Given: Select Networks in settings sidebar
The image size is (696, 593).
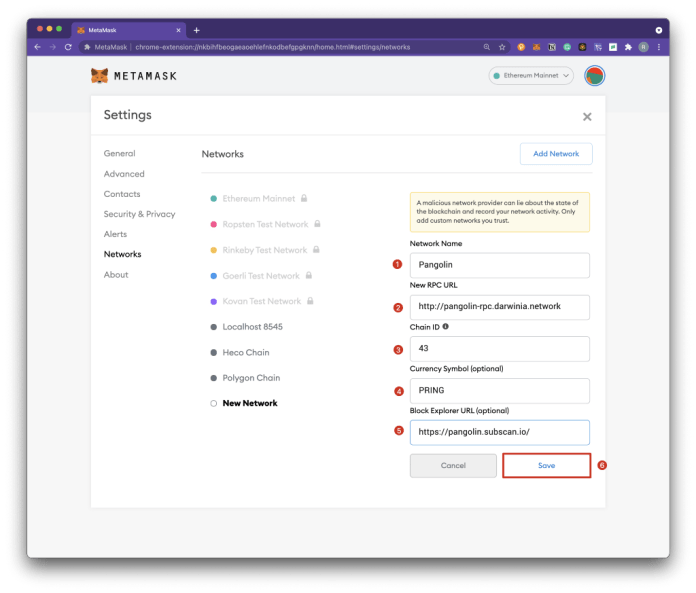Looking at the screenshot, I should coord(123,254).
